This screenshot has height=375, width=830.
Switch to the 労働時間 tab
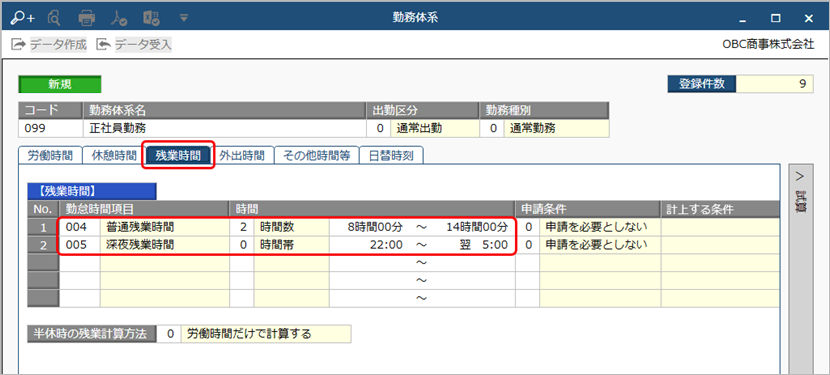coord(50,156)
